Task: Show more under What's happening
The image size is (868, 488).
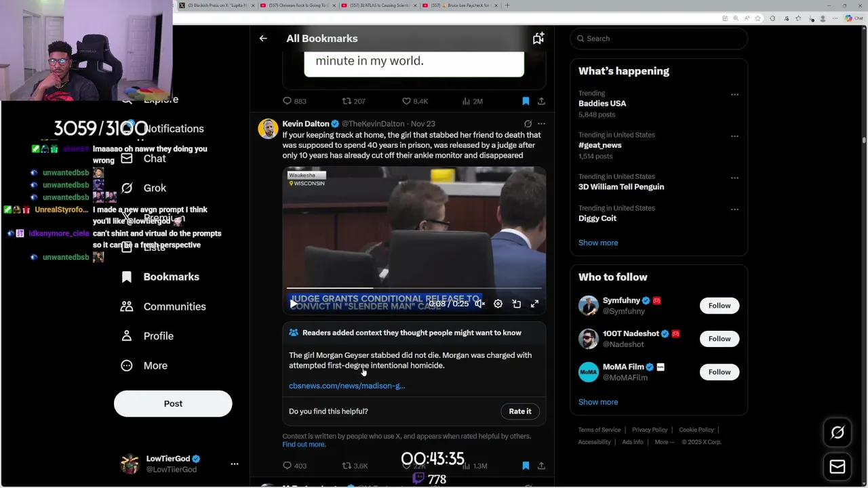Action: 598,243
